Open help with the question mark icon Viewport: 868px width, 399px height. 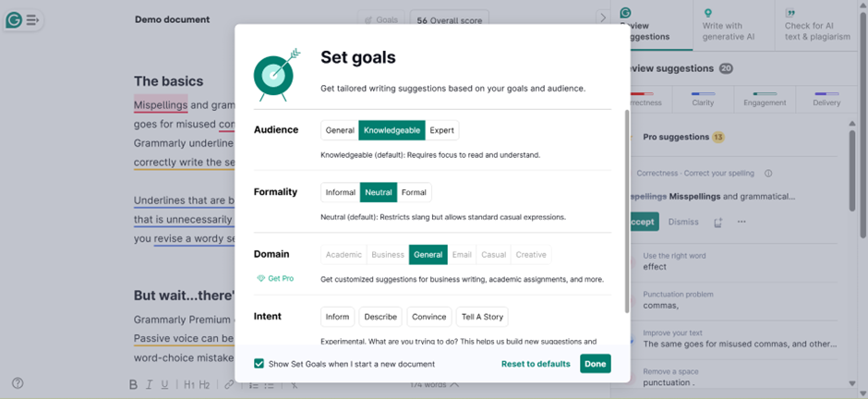click(18, 383)
